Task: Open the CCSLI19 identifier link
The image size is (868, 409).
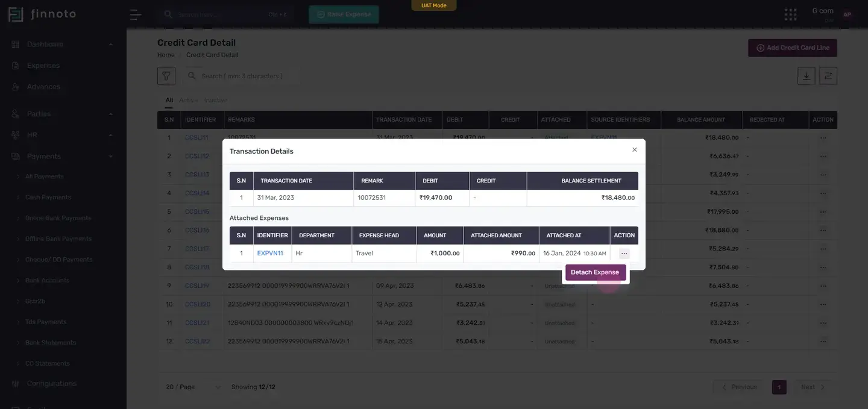Action: click(x=197, y=286)
